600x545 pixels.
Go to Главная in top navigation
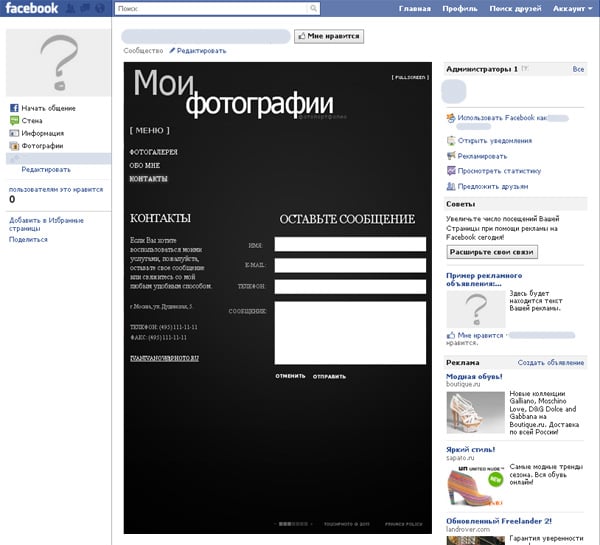click(414, 8)
